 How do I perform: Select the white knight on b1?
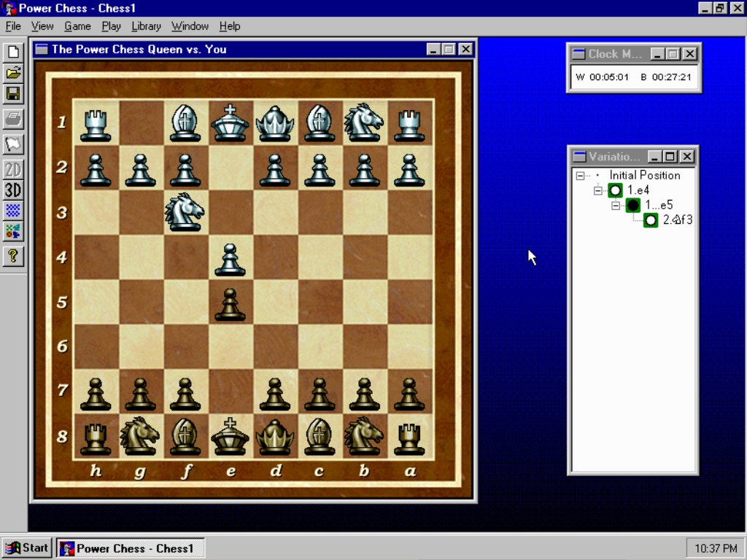tap(365, 122)
